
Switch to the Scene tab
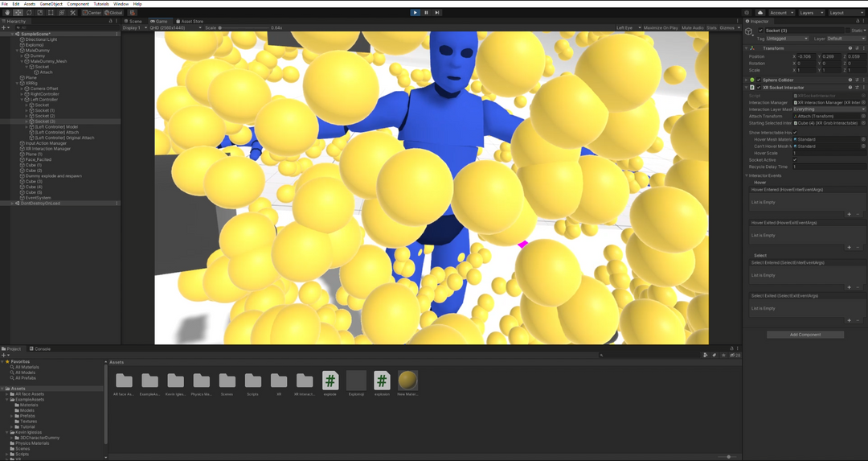click(x=133, y=21)
